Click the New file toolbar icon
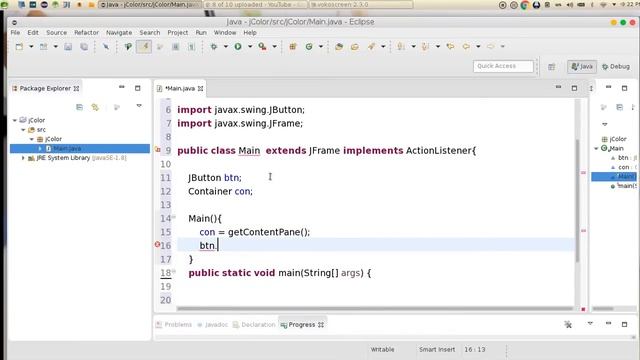This screenshot has height=360, width=640. (19, 47)
